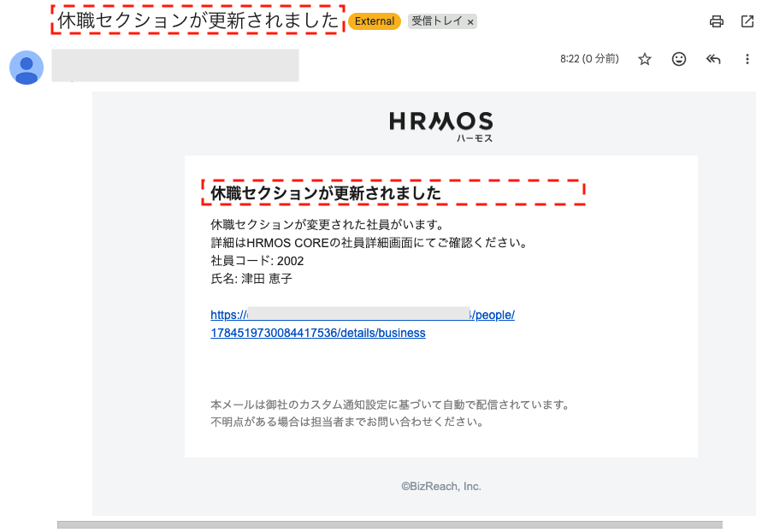Click the 1784519730084417536/details/business link line

click(317, 333)
